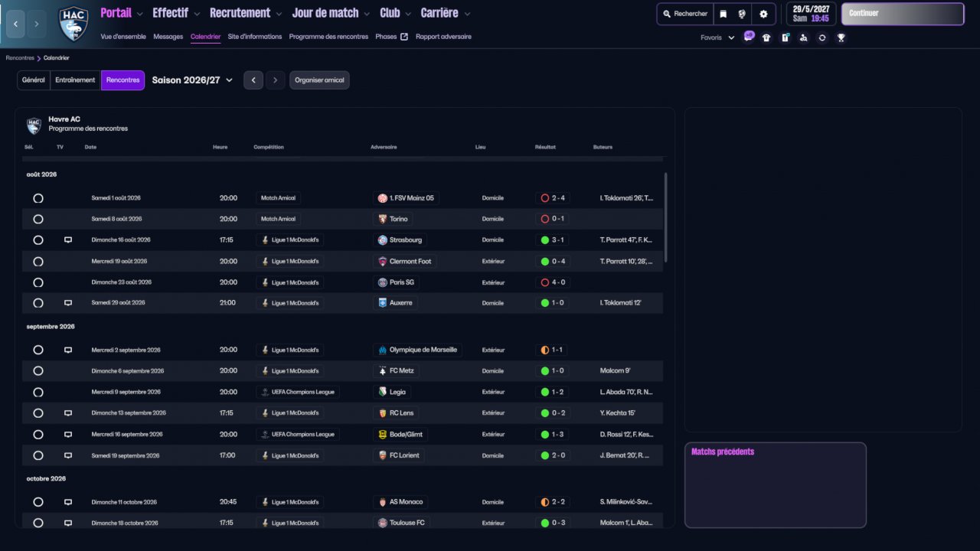
Task: Click the tactics board shortcut icon
Action: click(x=785, y=37)
